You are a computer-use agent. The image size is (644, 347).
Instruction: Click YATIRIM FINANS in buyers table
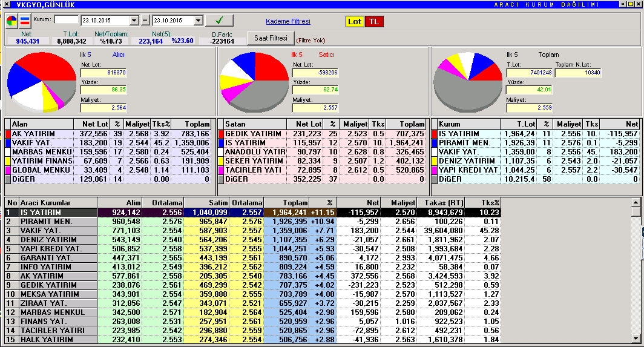(x=42, y=161)
